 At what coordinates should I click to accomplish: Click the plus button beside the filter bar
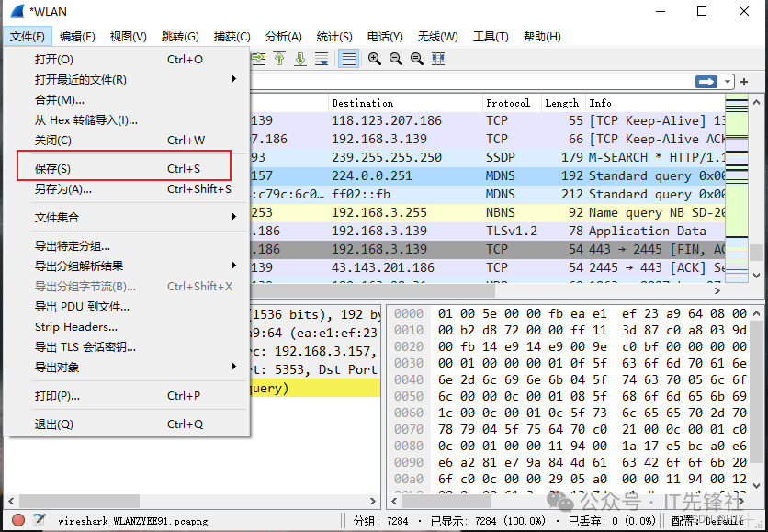(x=744, y=82)
